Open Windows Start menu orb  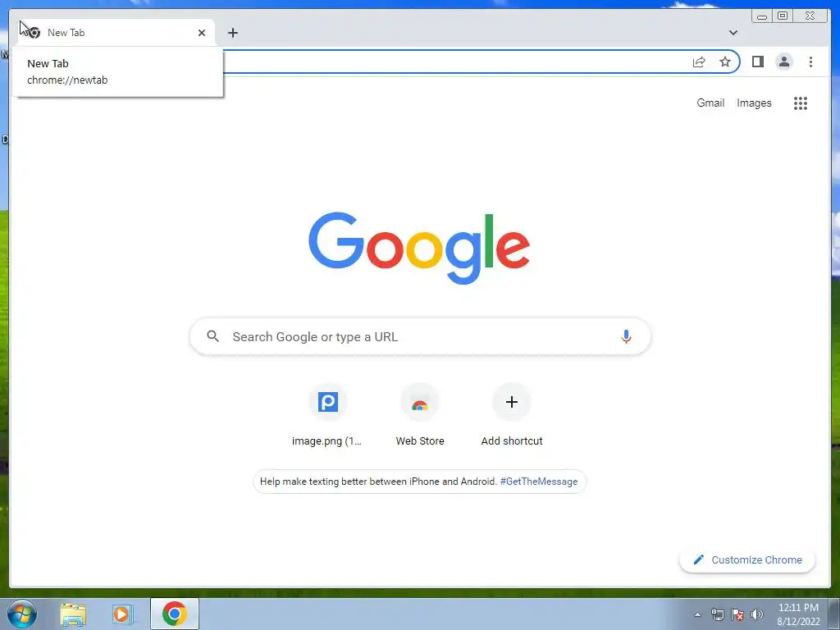22,614
